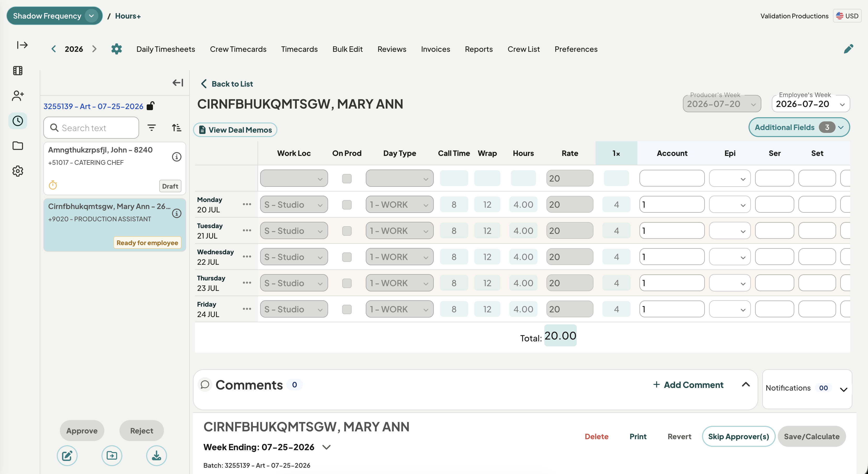This screenshot has width=868, height=474.
Task: Click the download icon bottom left
Action: 156,456
